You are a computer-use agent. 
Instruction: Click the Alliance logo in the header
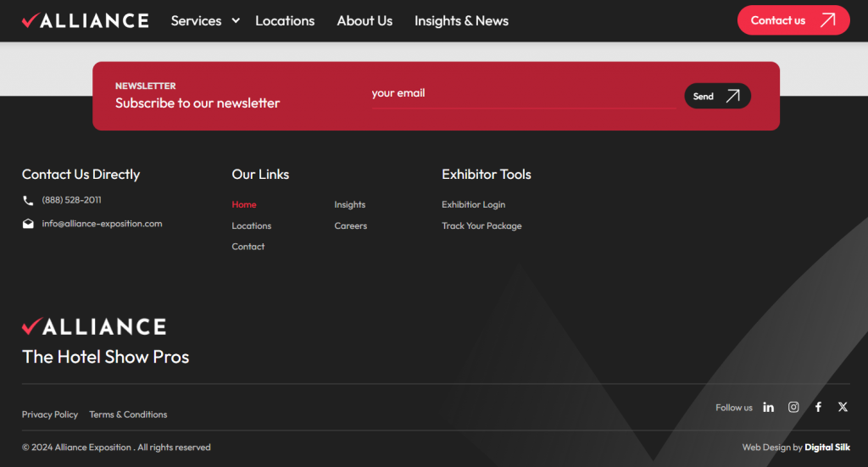86,21
